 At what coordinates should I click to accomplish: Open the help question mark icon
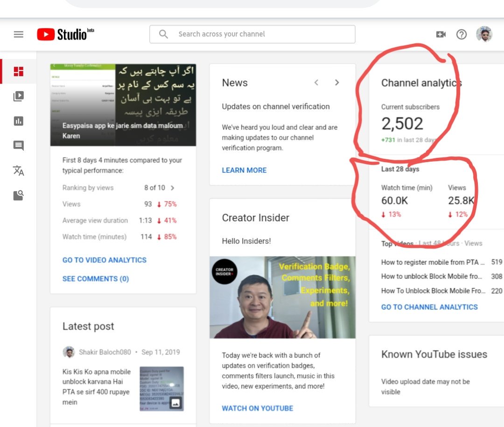[x=461, y=34]
